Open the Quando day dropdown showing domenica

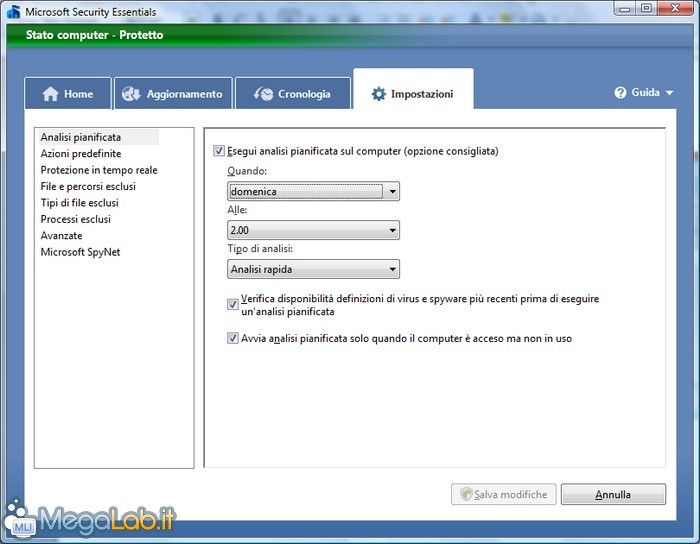click(x=313, y=191)
